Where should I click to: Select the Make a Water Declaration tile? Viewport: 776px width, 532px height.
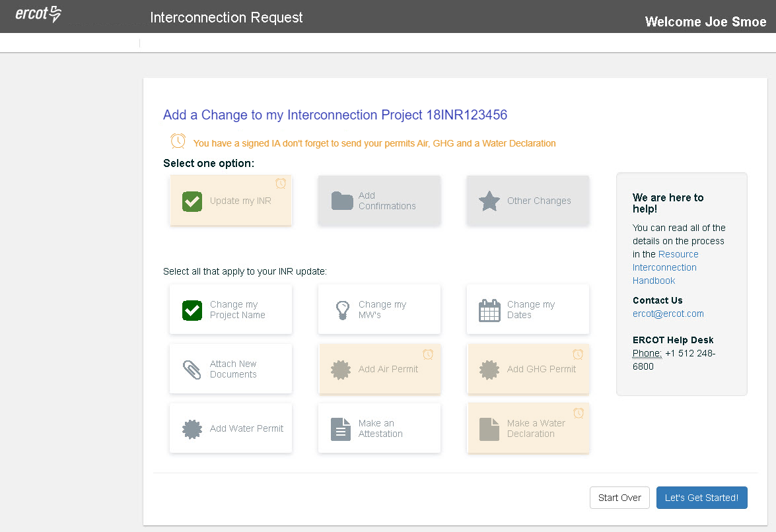tap(528, 428)
